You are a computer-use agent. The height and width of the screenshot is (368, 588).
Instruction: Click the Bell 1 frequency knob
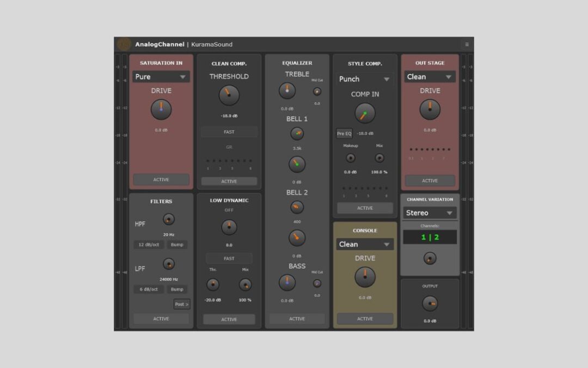tap(297, 134)
